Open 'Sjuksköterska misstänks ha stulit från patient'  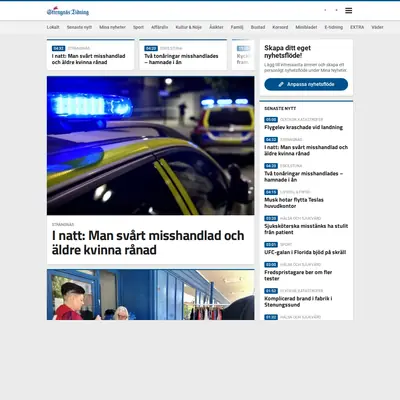[306, 229]
